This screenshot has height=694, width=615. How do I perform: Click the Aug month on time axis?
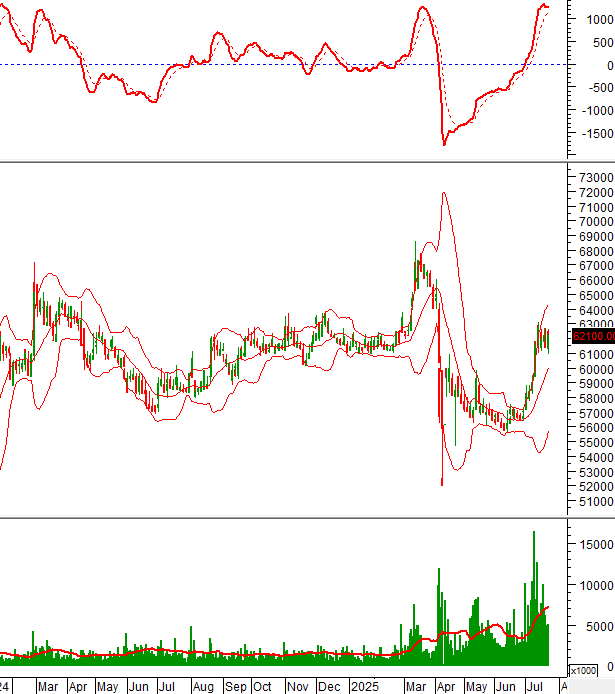pyautogui.click(x=203, y=687)
